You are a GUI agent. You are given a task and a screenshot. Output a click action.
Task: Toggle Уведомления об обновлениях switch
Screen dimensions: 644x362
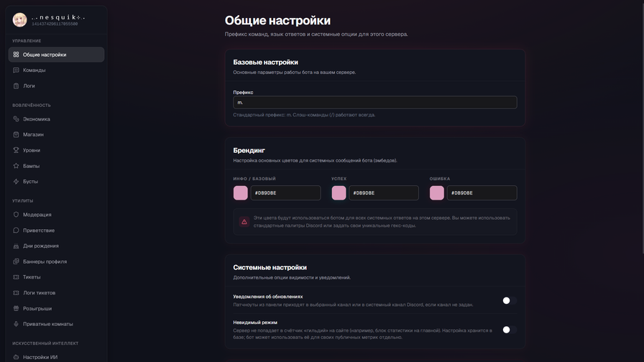tap(509, 300)
